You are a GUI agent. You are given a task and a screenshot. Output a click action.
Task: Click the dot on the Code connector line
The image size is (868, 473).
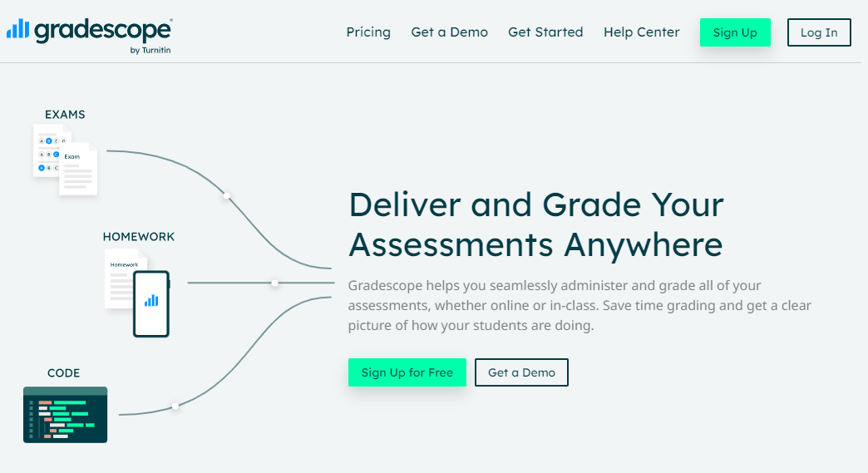pyautogui.click(x=175, y=406)
